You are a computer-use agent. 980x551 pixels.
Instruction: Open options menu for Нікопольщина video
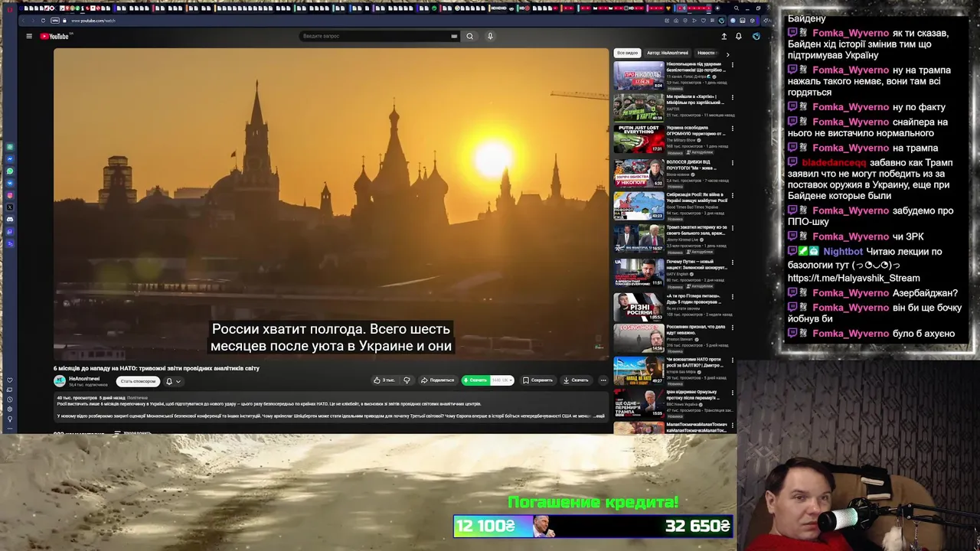(733, 65)
